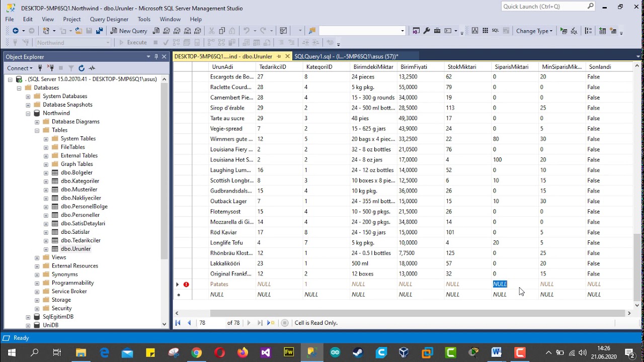
Task: Click the MDX query toolbar icon
Action: pyautogui.click(x=166, y=31)
